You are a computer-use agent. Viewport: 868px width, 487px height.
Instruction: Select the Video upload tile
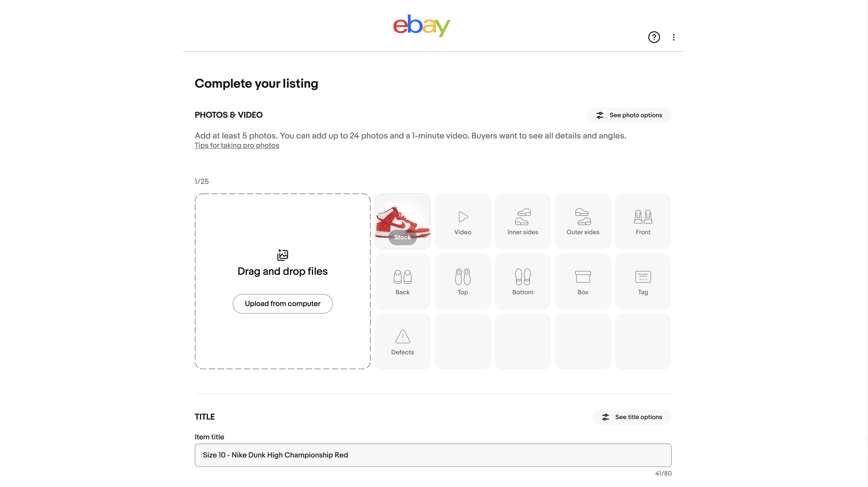462,221
